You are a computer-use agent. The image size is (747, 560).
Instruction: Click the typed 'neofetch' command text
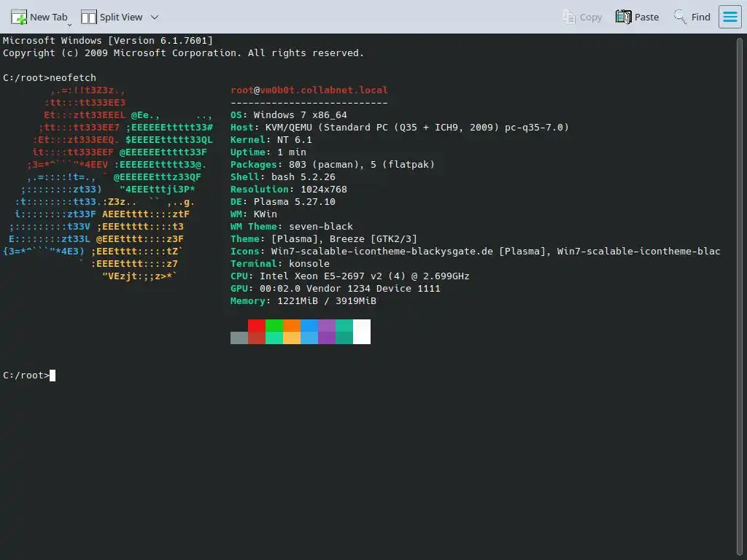point(73,77)
